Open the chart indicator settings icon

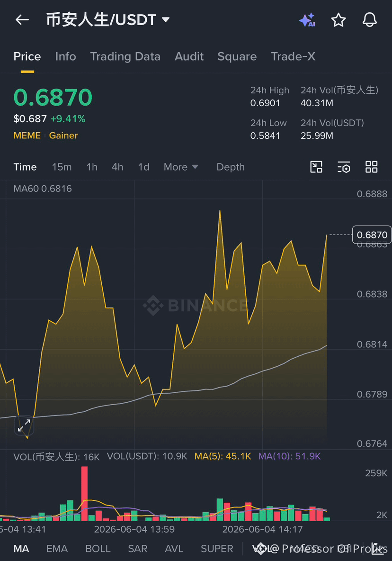(x=344, y=167)
